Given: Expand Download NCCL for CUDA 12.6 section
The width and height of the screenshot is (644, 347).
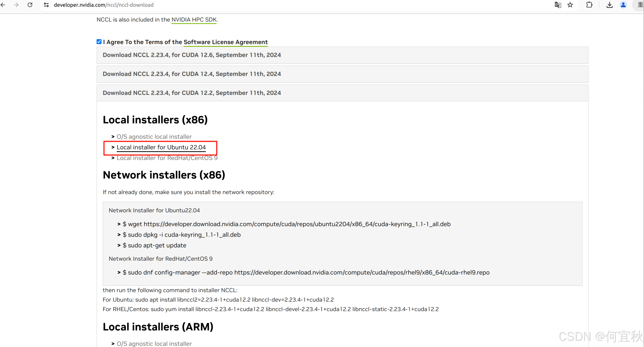Looking at the screenshot, I should pos(192,55).
